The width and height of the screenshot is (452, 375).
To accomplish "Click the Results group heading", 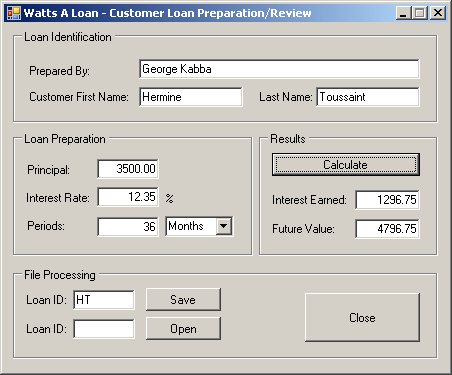I will [x=288, y=139].
